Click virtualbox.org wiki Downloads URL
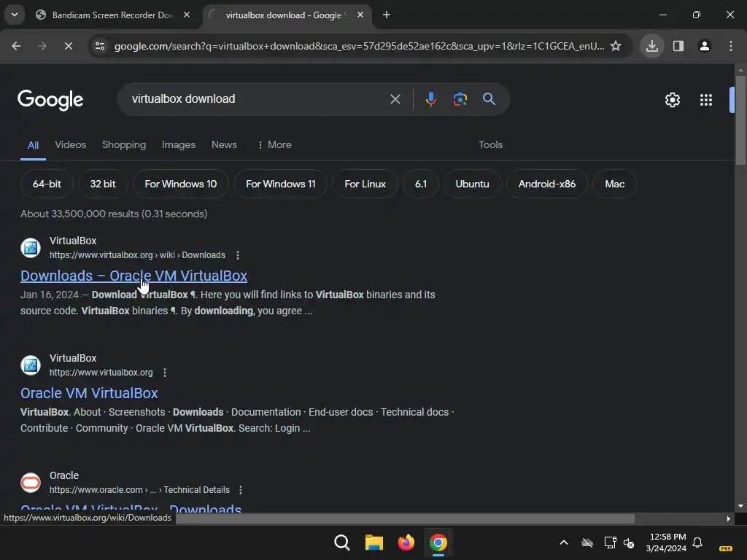This screenshot has width=747, height=560. coord(137,255)
